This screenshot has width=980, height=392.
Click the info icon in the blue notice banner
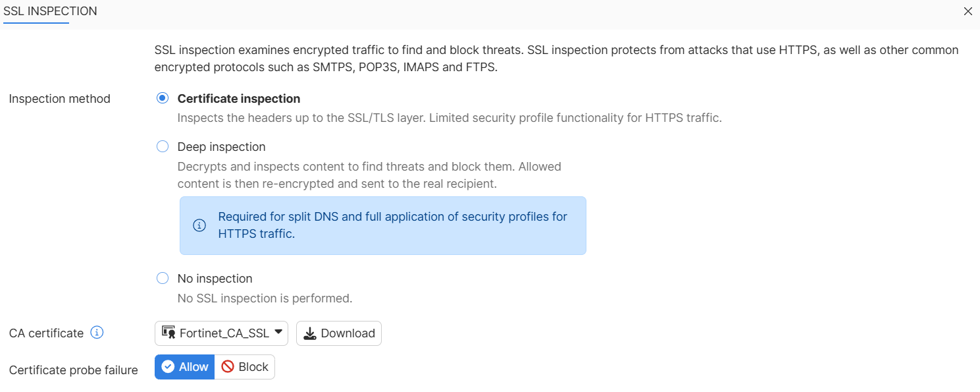[x=199, y=225]
